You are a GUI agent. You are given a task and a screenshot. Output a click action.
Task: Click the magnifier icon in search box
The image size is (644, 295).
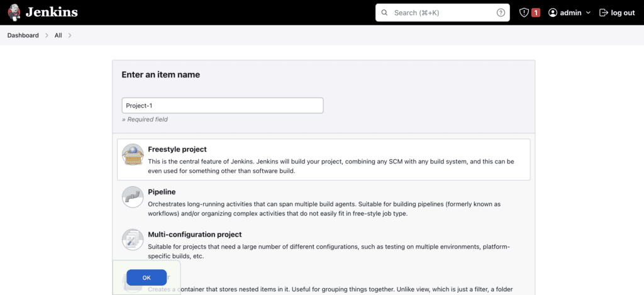[x=385, y=13]
